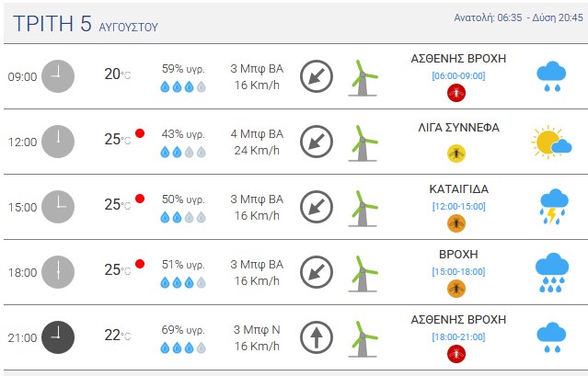Click the thunderstorm cloud icon at 15:00

click(x=554, y=207)
